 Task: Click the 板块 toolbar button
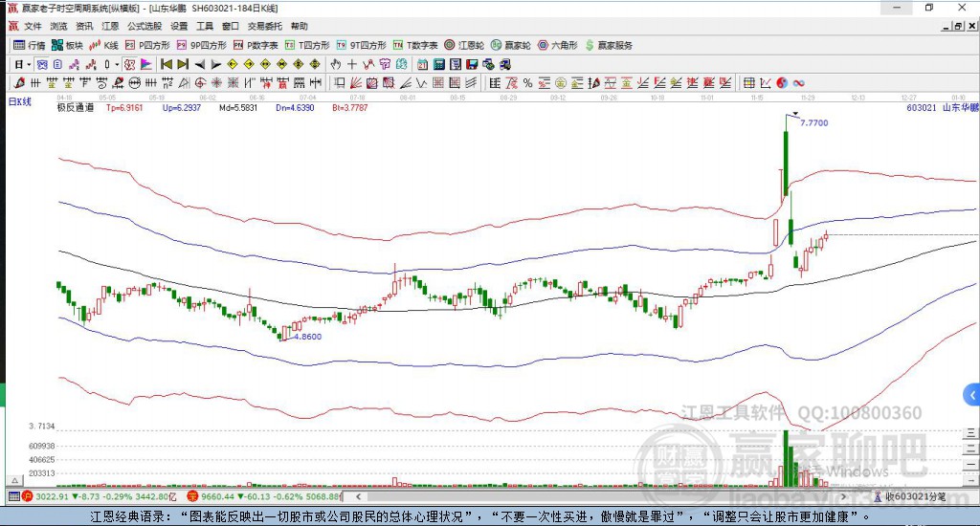pyautogui.click(x=67, y=45)
